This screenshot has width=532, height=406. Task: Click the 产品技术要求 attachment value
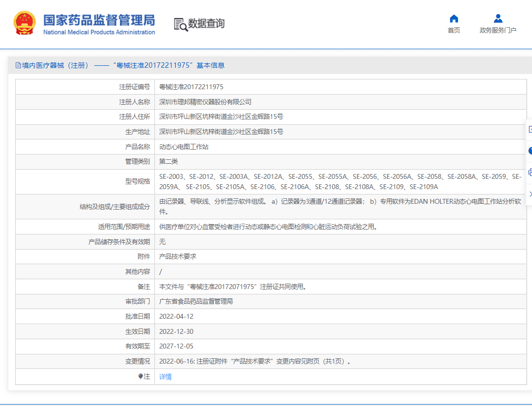click(x=177, y=256)
